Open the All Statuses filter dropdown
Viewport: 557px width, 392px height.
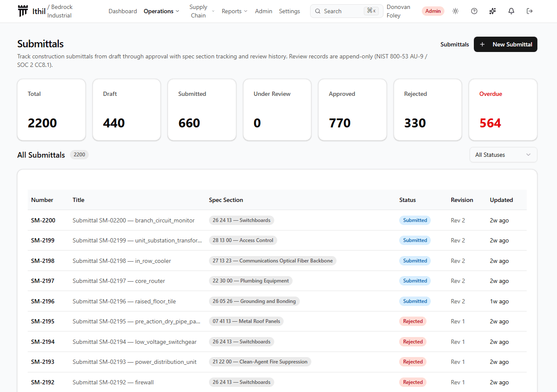pos(503,155)
